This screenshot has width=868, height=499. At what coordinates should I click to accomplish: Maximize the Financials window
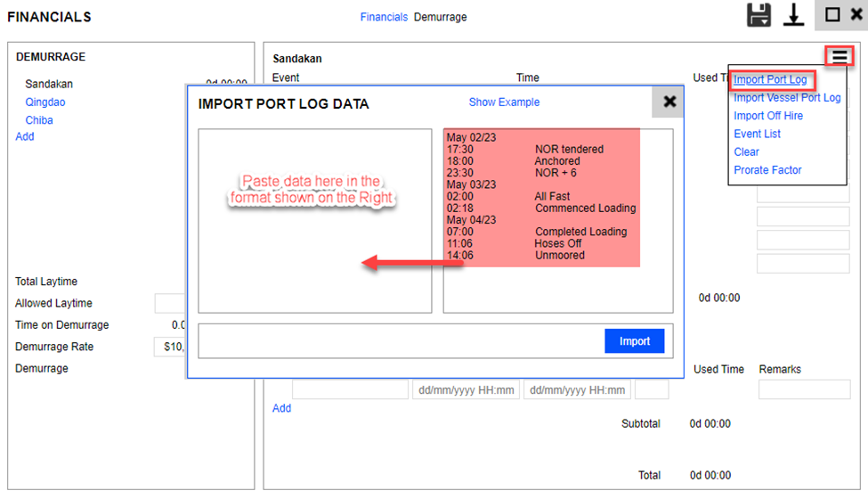(x=832, y=15)
